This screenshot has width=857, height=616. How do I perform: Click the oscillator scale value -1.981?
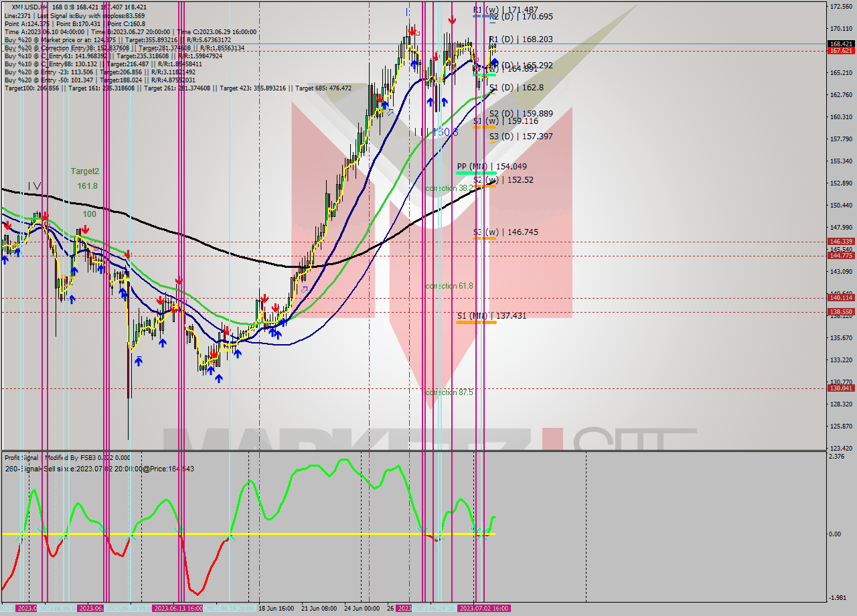pyautogui.click(x=838, y=598)
